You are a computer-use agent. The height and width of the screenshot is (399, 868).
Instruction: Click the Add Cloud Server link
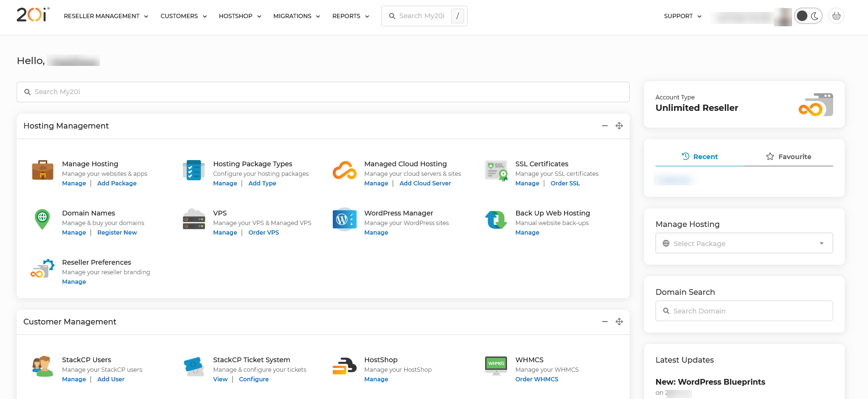coord(425,183)
